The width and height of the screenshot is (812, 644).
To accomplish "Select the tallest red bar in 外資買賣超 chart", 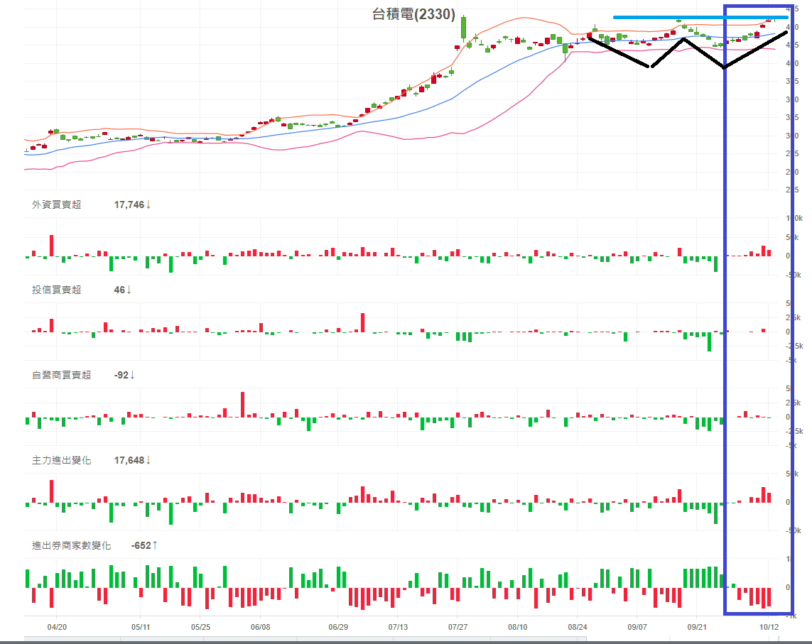I will (x=51, y=246).
